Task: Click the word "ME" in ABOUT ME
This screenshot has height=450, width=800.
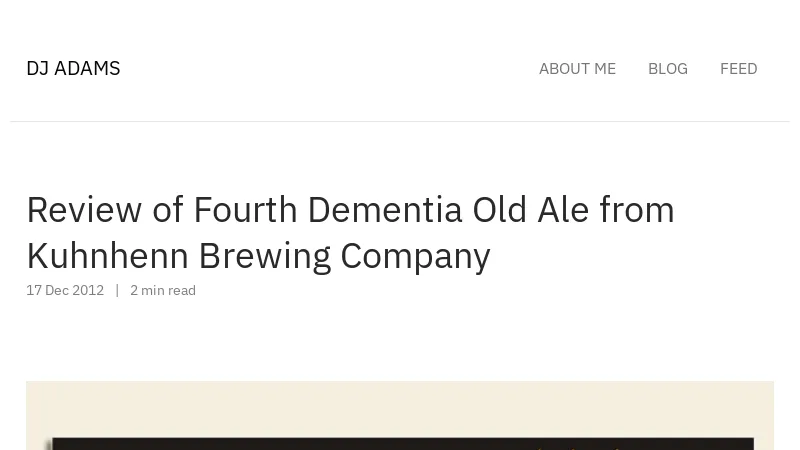Action: pyautogui.click(x=605, y=69)
